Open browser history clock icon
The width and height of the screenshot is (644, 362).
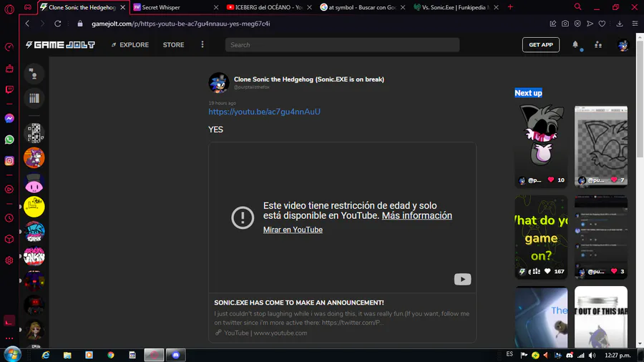[x=9, y=218]
